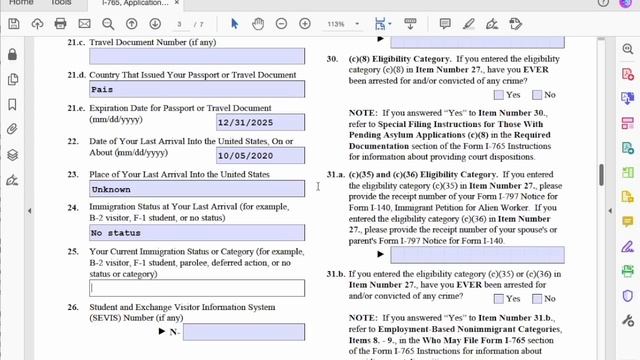Screen dimensions: 640x360
Task: Click the Travel Document Number field
Action: click(x=197, y=56)
